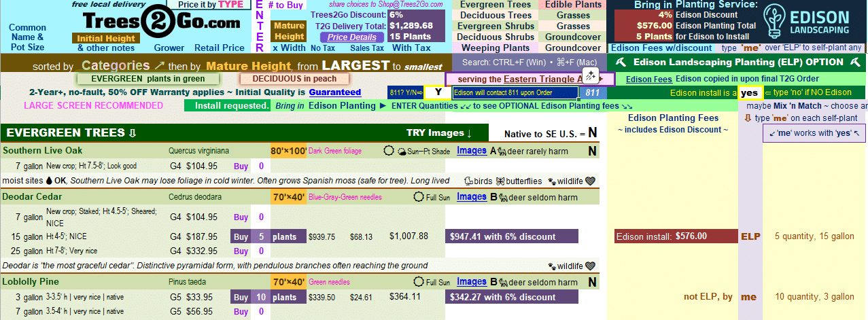
Task: Select the 811 Y/N answer cell showing Y
Action: (438, 92)
